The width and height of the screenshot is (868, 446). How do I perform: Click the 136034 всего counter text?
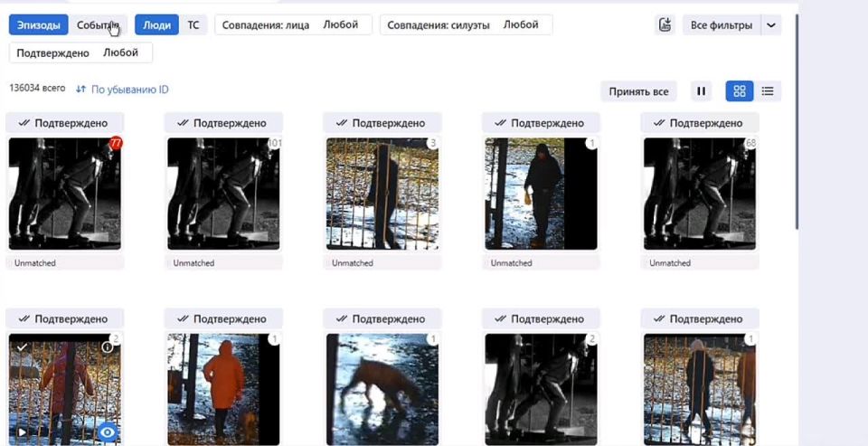pyautogui.click(x=37, y=88)
